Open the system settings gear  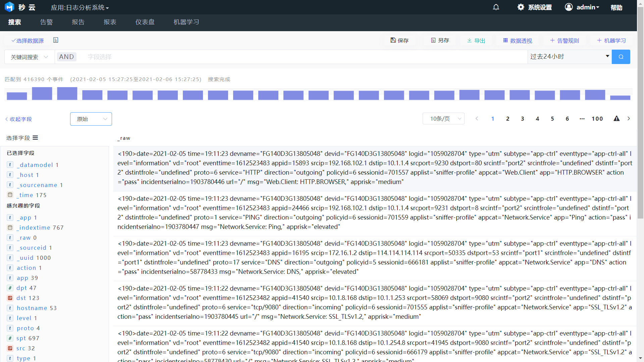[x=521, y=7]
